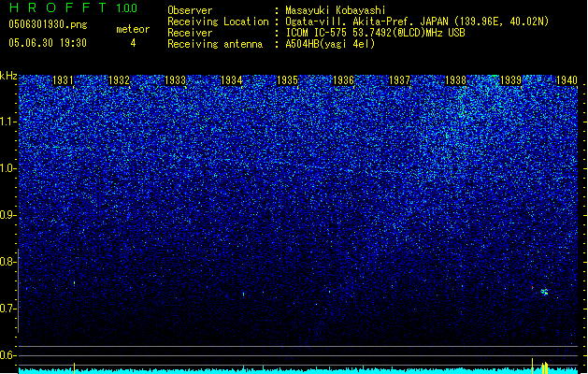Click the Observer field label
This screenshot has width=588, height=374.
point(190,10)
